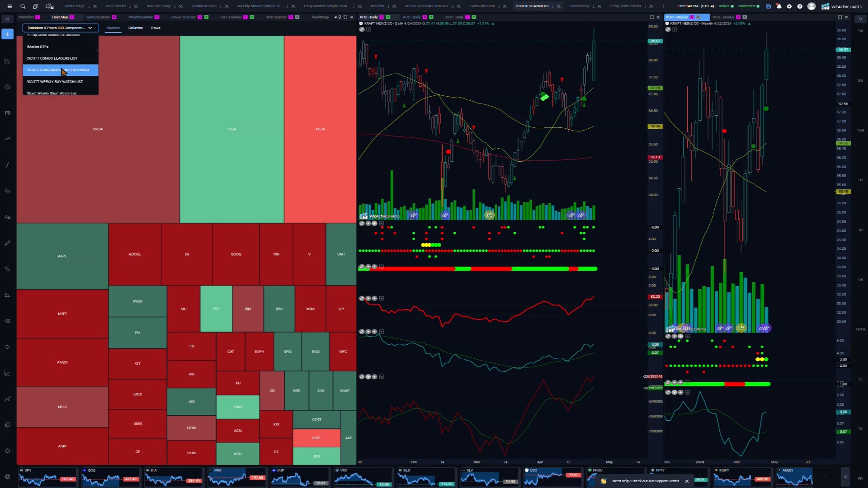Expand right sidebar with double chevron
868x488 pixels.
(860, 19)
